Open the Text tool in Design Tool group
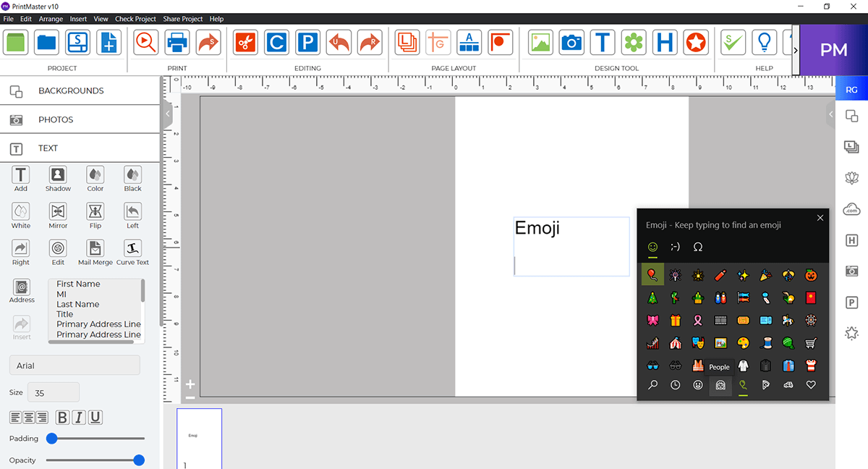The image size is (868, 469). pyautogui.click(x=603, y=42)
